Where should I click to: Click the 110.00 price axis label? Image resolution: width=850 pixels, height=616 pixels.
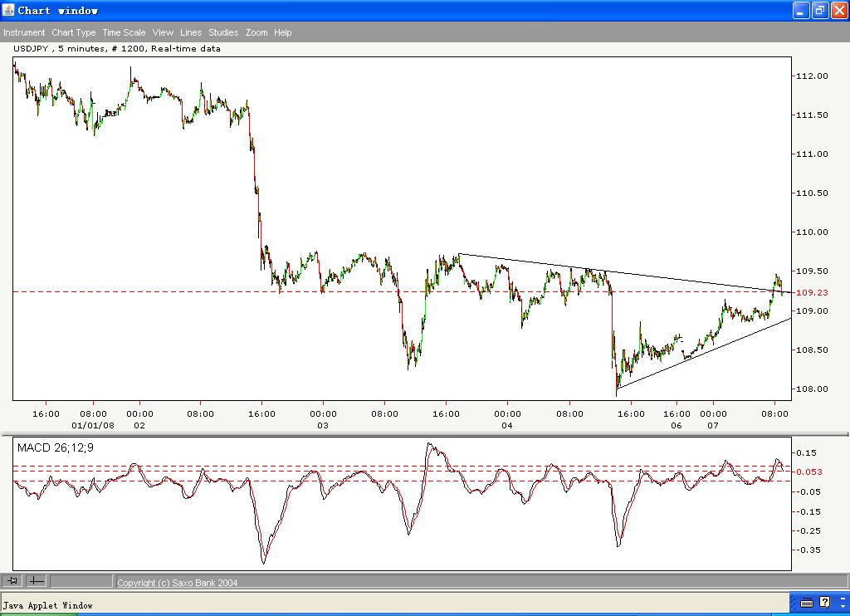[x=812, y=232]
